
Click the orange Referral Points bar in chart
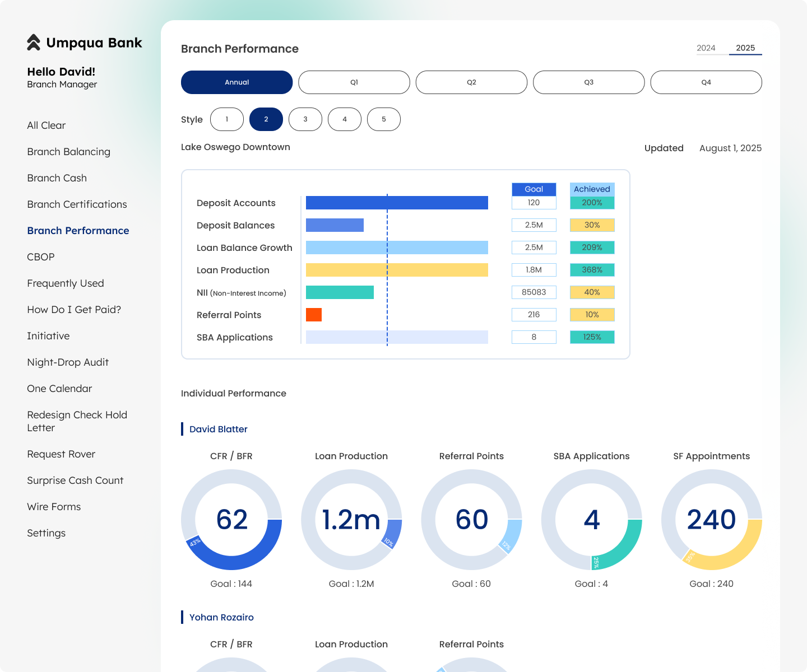(314, 315)
